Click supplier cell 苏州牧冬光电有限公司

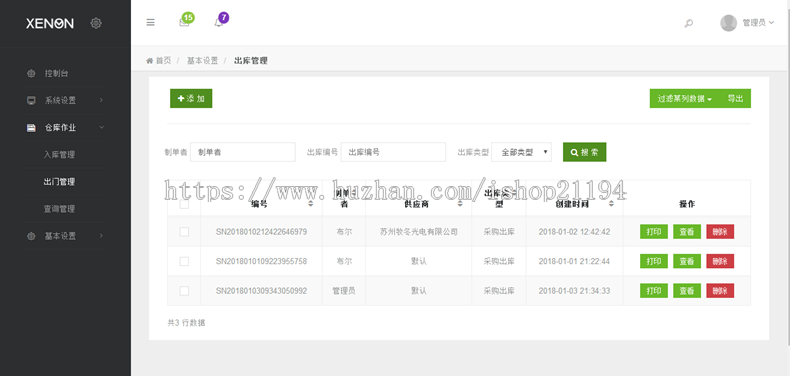[419, 232]
